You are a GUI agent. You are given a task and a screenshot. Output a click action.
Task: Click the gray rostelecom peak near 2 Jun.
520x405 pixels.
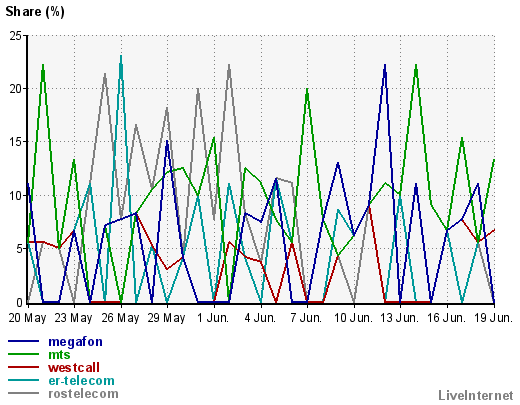(229, 65)
